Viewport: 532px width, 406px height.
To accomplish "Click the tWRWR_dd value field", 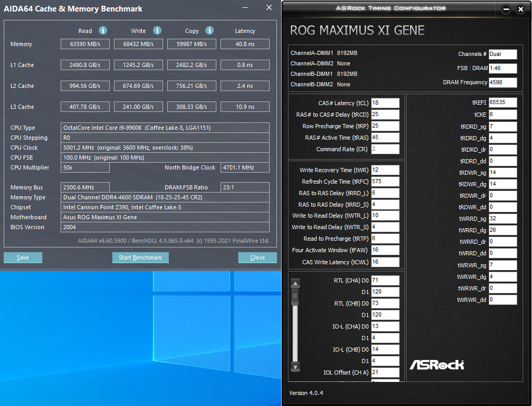I will click(503, 300).
